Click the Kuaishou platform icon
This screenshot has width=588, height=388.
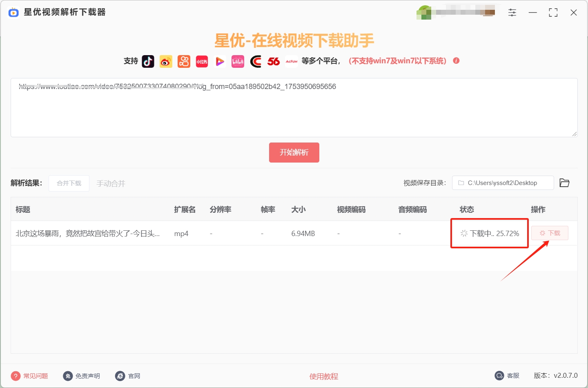point(184,61)
